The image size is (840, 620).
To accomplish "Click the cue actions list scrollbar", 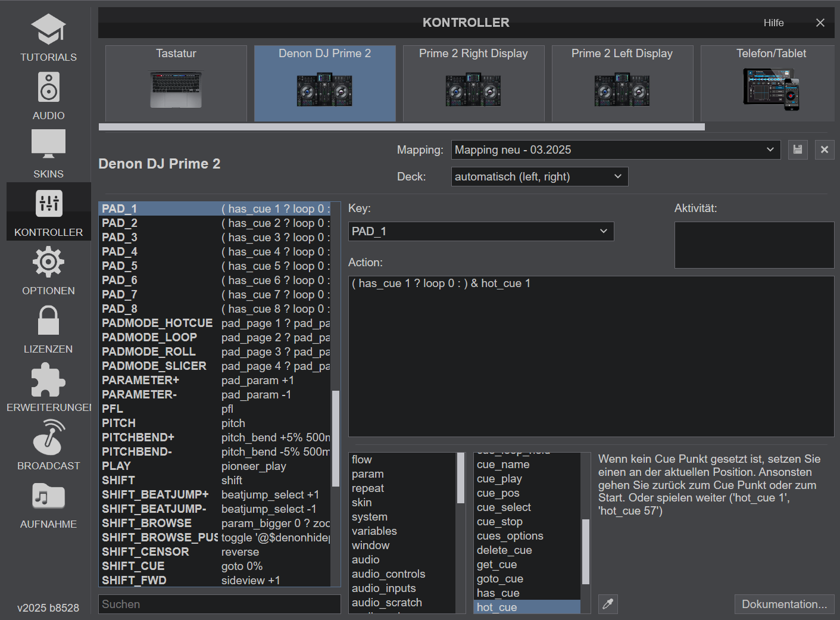I will 586,552.
